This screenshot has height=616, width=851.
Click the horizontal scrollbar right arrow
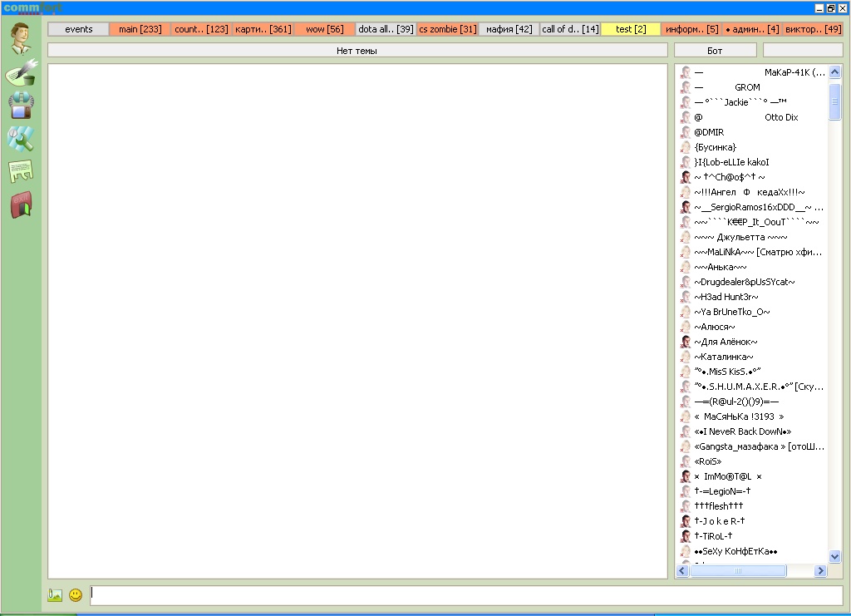(820, 571)
